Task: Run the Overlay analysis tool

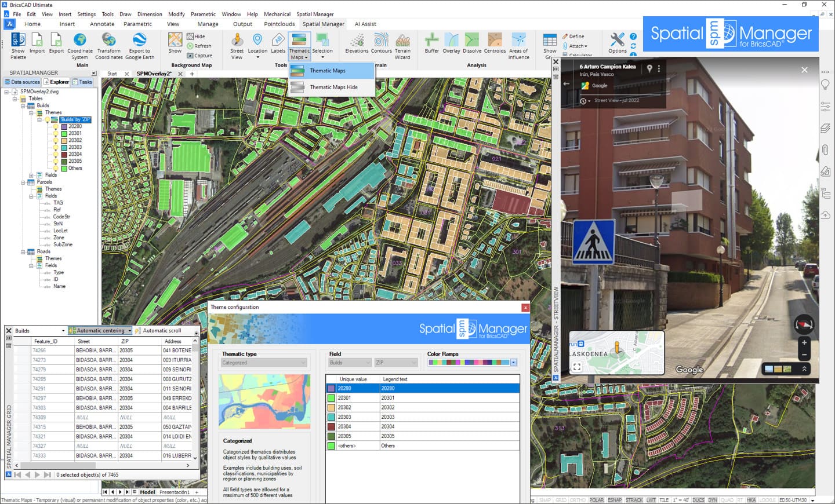Action: pos(451,43)
